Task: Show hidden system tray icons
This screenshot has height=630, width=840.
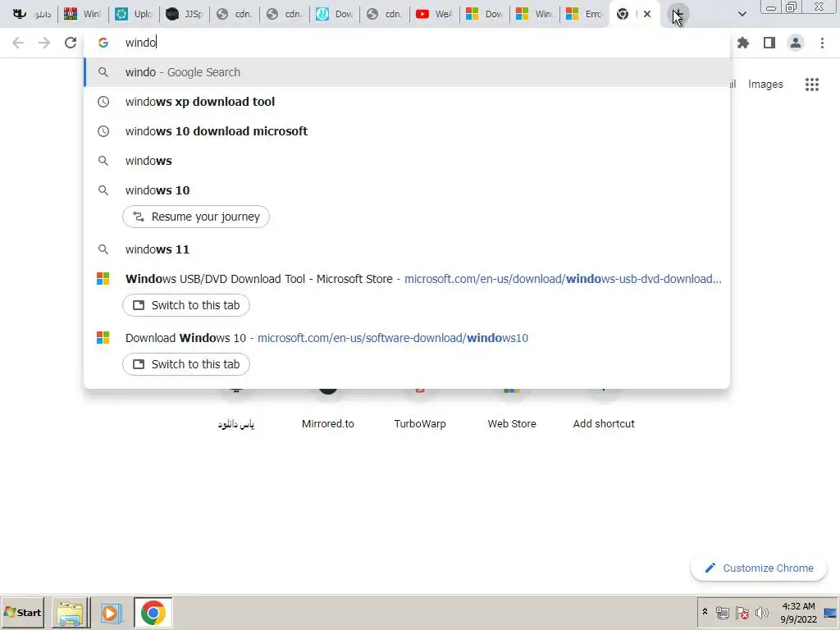Action: [x=705, y=612]
